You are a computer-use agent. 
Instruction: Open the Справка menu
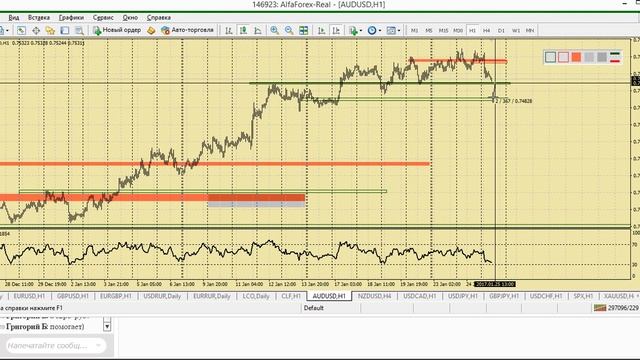pyautogui.click(x=159, y=18)
